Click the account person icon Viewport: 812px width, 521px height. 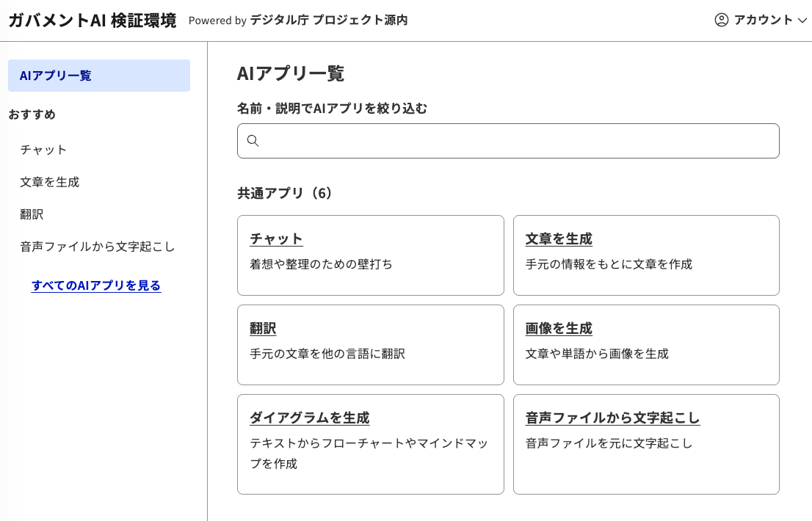[x=721, y=21]
